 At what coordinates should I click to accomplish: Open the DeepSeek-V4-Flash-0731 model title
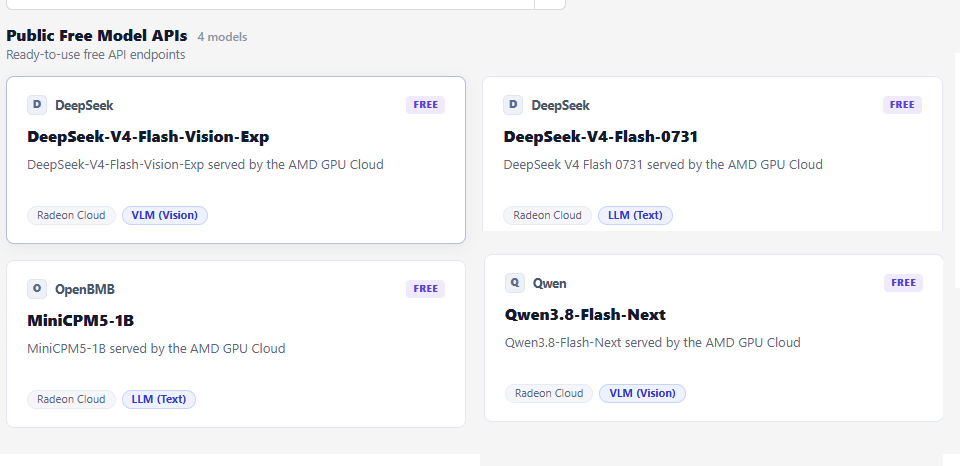[601, 137]
